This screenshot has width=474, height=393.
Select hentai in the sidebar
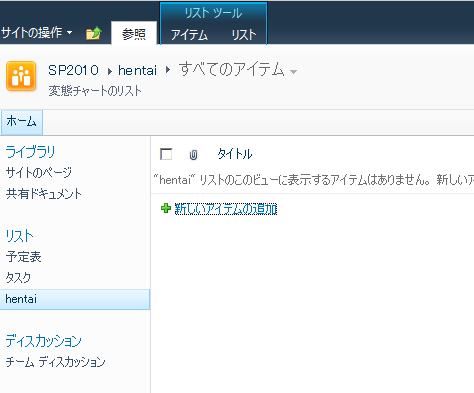point(75,299)
